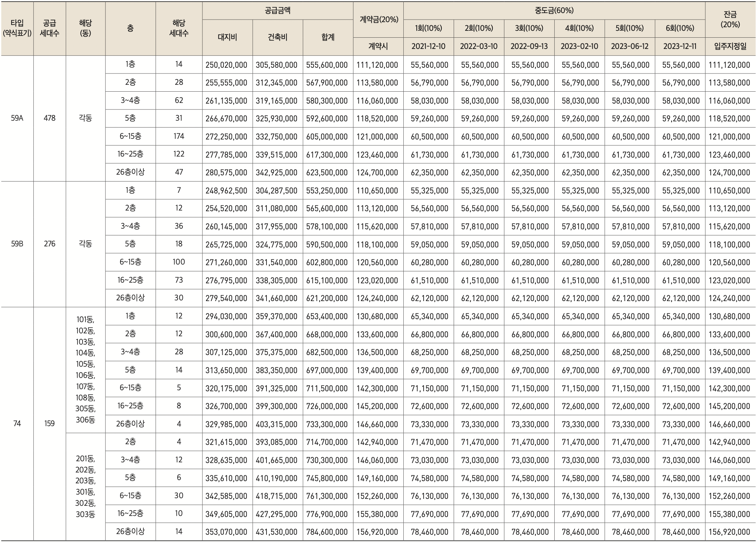
Task: Select the 623,500,000 total cell
Action: click(327, 172)
